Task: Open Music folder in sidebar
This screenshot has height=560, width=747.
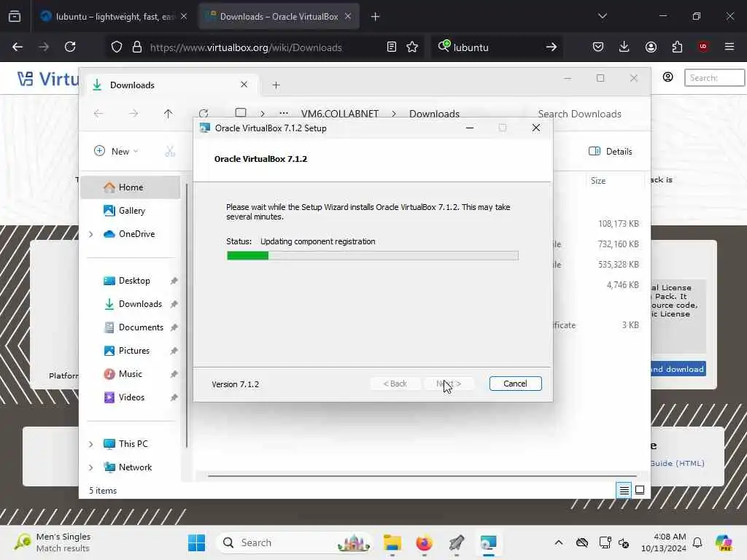Action: click(130, 374)
